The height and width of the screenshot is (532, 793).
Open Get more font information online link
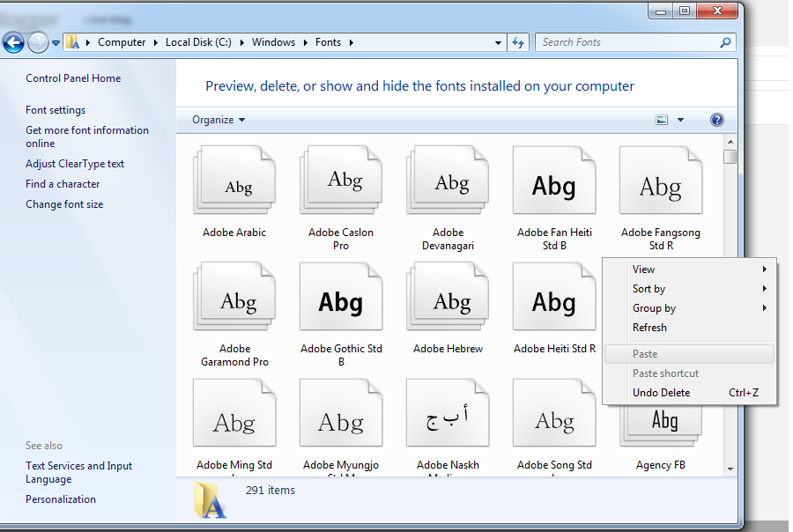point(87,137)
